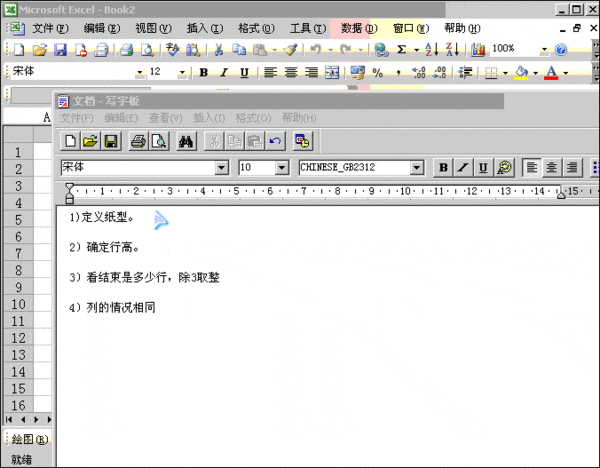Toggle Italic in Excel formatting toolbar
This screenshot has width=600, height=468.
click(224, 72)
